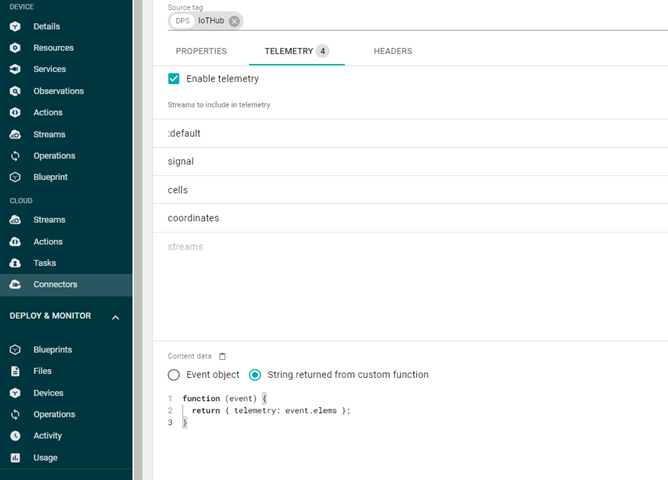Screen dimensions: 668x480
Task: Click the Resources icon in sidebar
Action: tap(15, 48)
